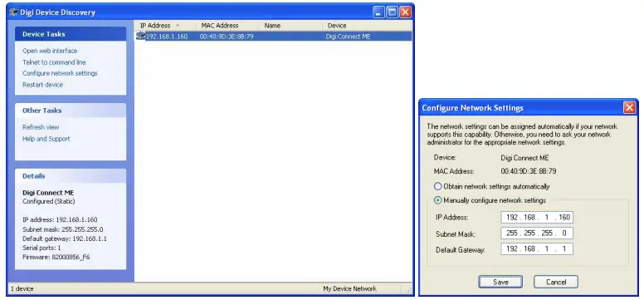This screenshot has width=644, height=300.
Task: Open Configure network settings link
Action: pos(60,73)
